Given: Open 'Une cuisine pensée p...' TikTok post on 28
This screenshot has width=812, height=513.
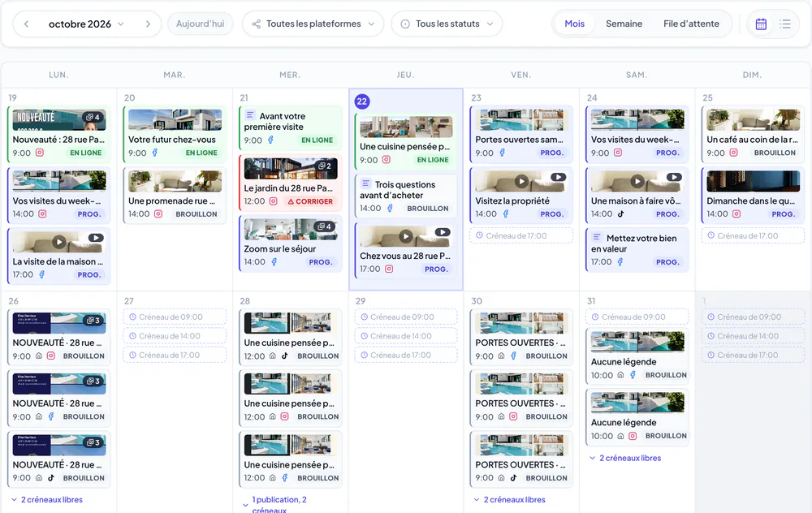Looking at the screenshot, I should tap(291, 337).
